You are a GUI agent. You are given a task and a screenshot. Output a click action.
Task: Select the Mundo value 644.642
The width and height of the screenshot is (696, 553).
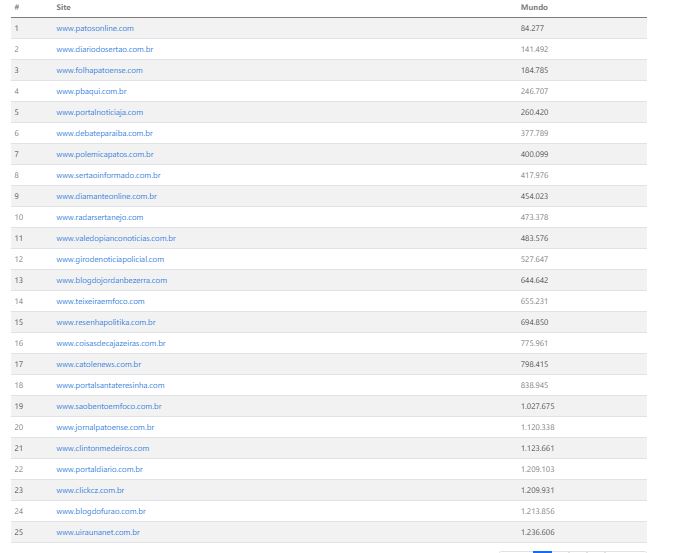tap(534, 280)
